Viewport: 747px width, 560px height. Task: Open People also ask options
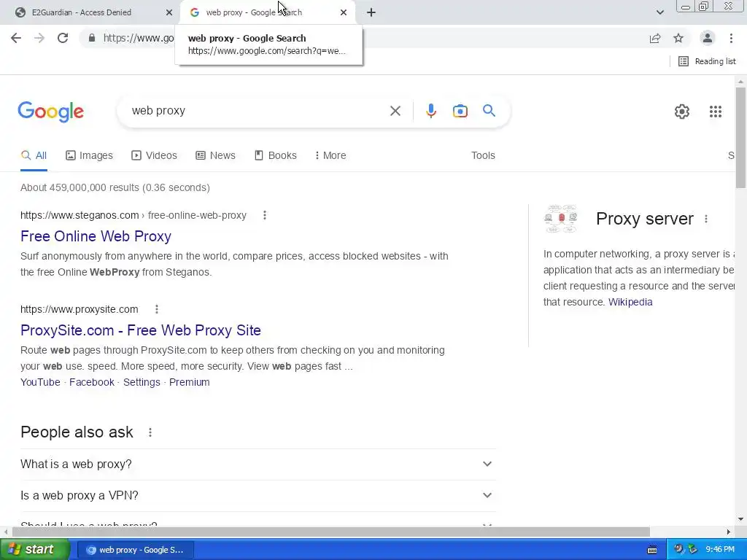point(150,432)
